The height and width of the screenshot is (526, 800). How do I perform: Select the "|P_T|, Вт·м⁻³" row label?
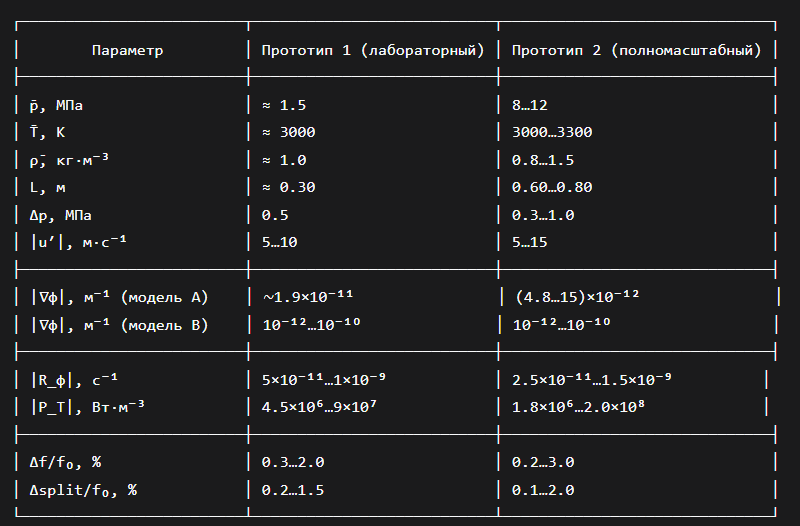coord(89,406)
